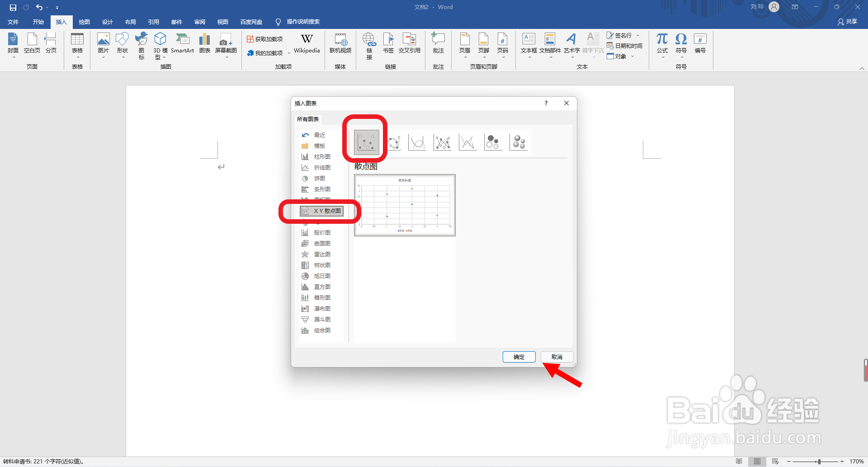Insert a bookmark (书签)

pyautogui.click(x=388, y=43)
